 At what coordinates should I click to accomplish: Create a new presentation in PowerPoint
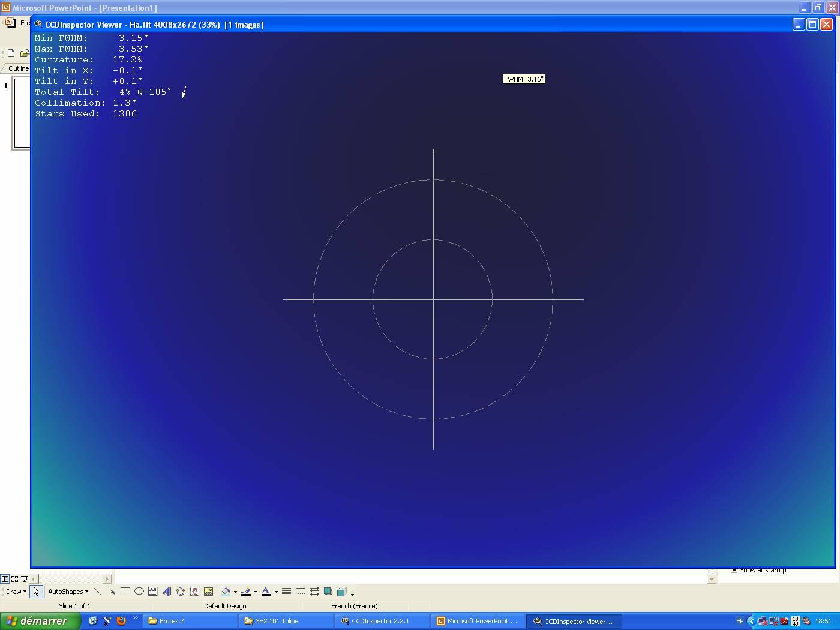coord(11,53)
